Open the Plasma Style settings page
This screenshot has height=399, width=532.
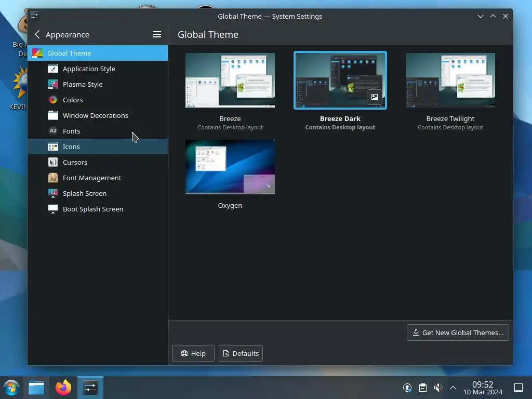point(98,85)
